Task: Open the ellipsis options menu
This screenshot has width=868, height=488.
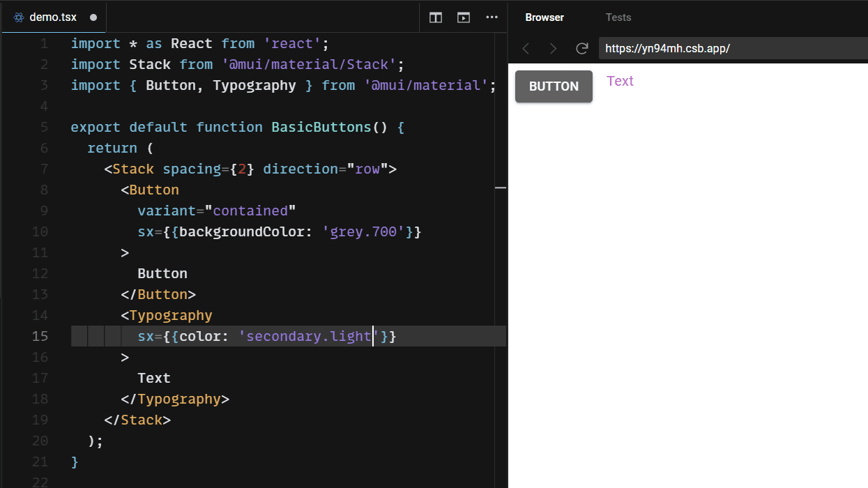Action: click(x=492, y=17)
